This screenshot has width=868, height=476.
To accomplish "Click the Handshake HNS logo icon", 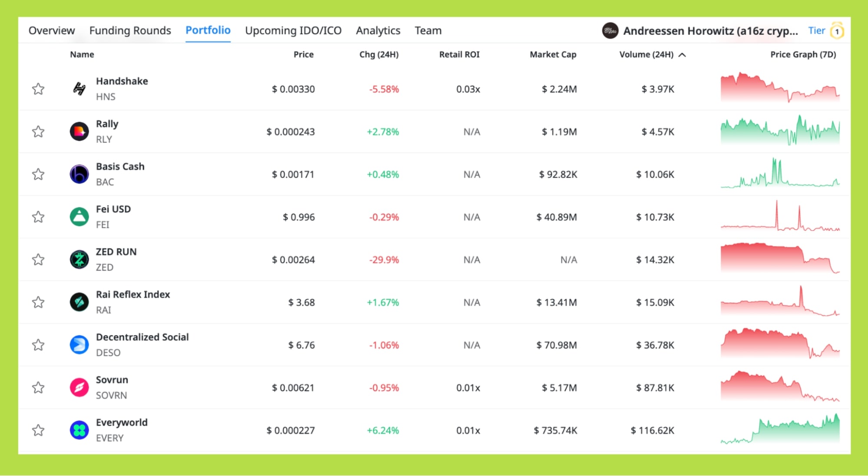I will pos(79,89).
